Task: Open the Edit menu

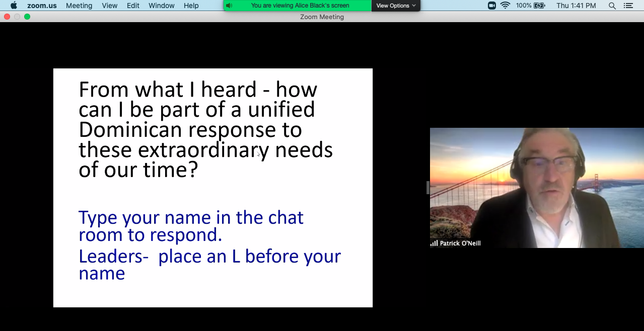Action: (x=133, y=6)
